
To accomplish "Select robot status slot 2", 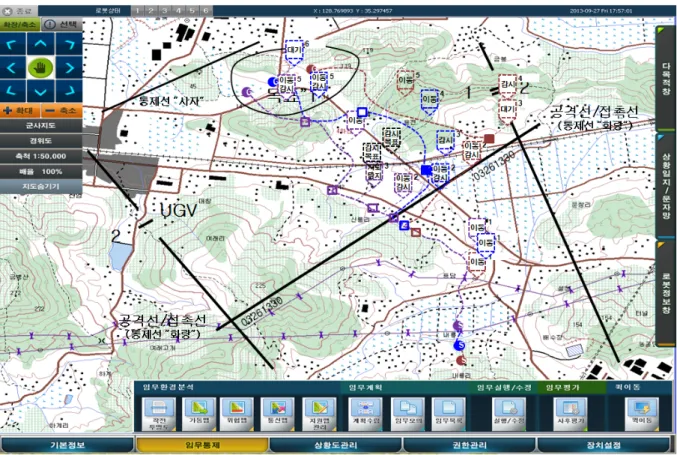I will click(151, 11).
